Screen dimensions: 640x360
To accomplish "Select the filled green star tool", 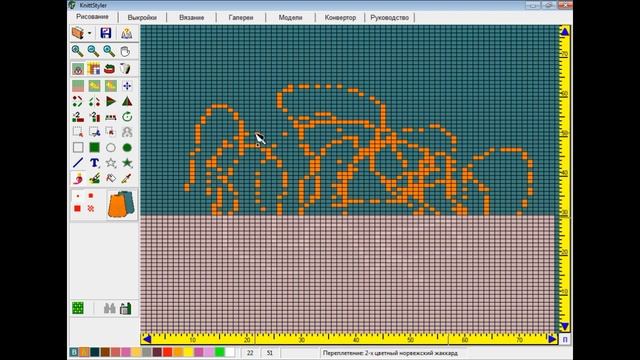I will click(x=127, y=163).
